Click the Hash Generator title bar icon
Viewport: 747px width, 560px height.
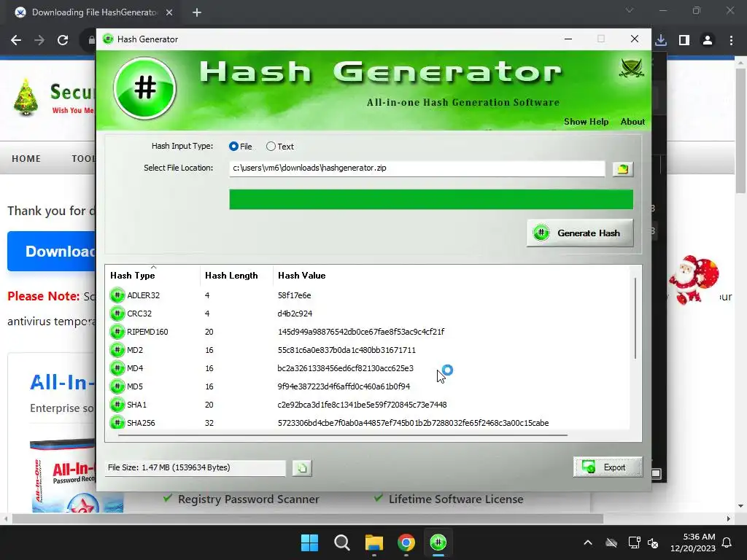(108, 39)
